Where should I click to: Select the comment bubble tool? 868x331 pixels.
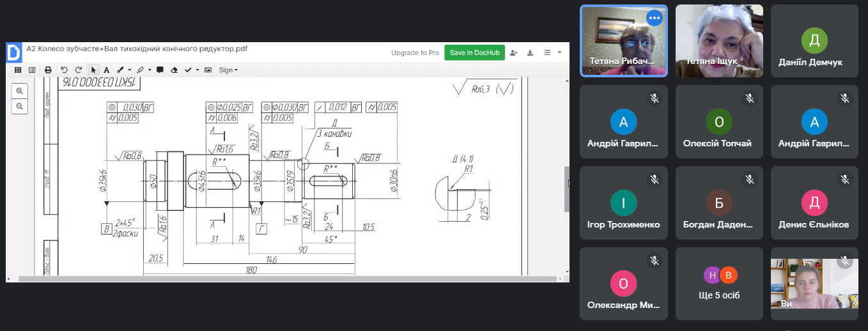click(x=160, y=70)
